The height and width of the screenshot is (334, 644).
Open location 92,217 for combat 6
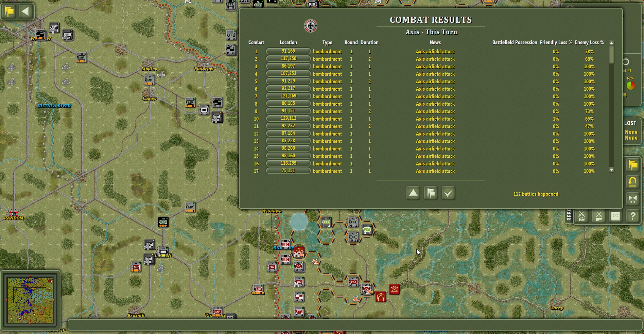coord(288,89)
